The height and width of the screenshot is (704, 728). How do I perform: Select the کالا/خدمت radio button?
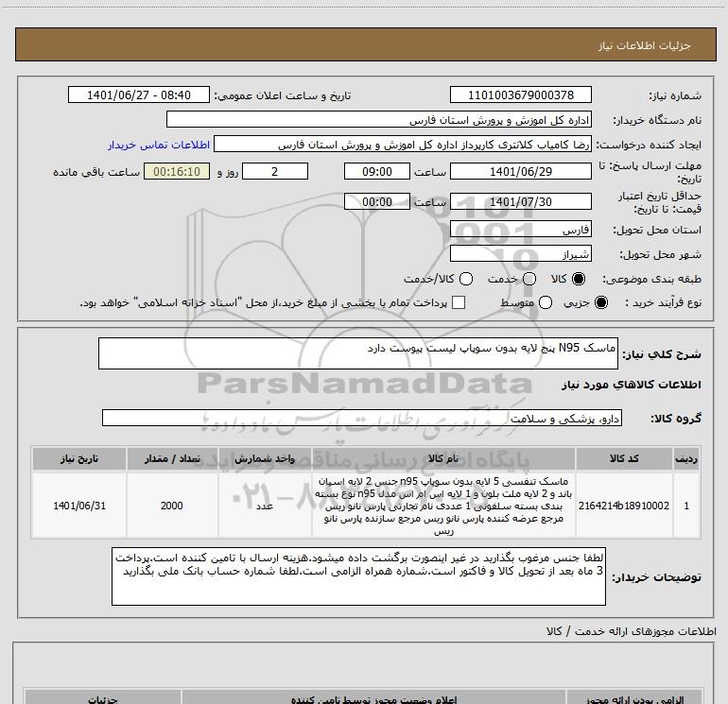pyautogui.click(x=466, y=279)
